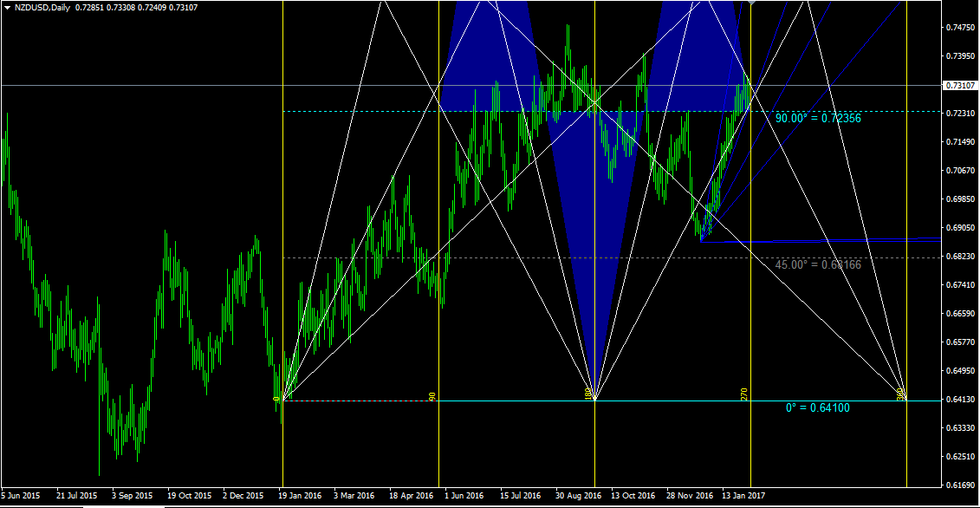Viewport: 980px width, 508px height.
Task: Click 0.61690 on the price axis
Action: click(x=959, y=485)
